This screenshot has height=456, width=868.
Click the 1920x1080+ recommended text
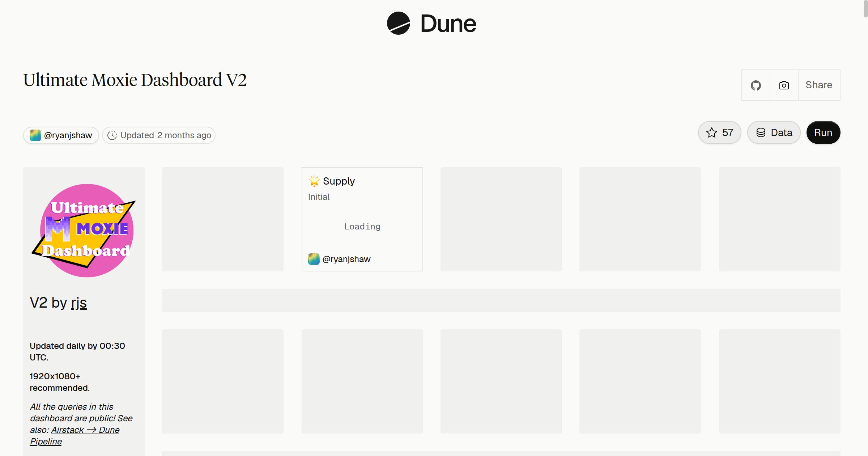60,382
